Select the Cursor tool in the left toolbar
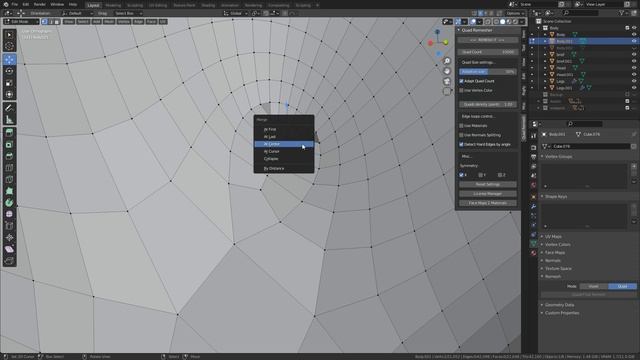 click(9, 46)
